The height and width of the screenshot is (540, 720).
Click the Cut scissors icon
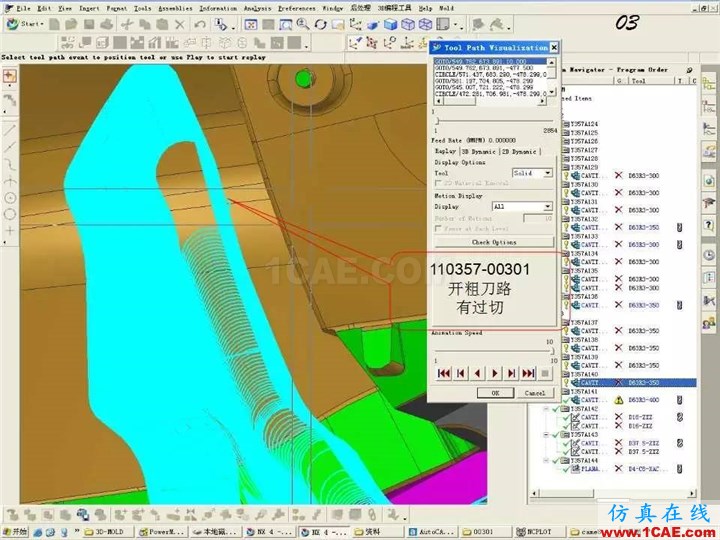[127, 24]
